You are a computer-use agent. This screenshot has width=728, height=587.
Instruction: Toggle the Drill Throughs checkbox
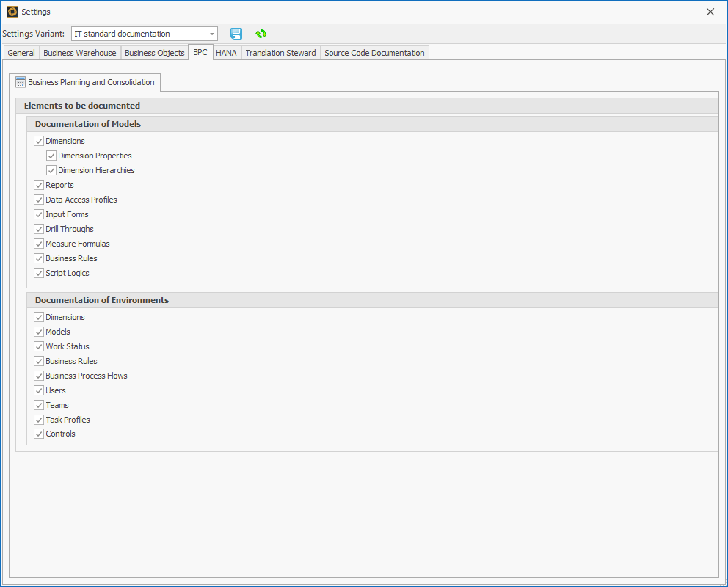38,229
